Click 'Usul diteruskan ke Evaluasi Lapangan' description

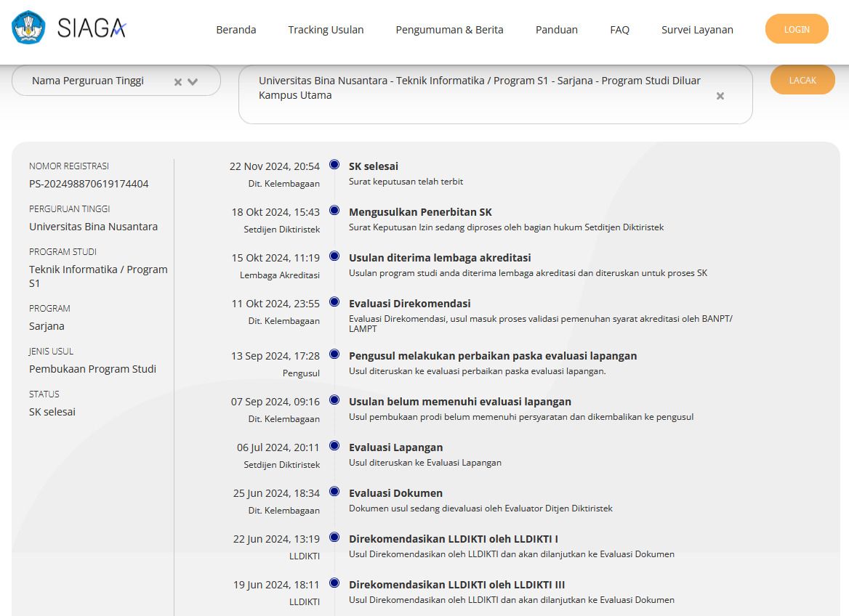coord(425,462)
